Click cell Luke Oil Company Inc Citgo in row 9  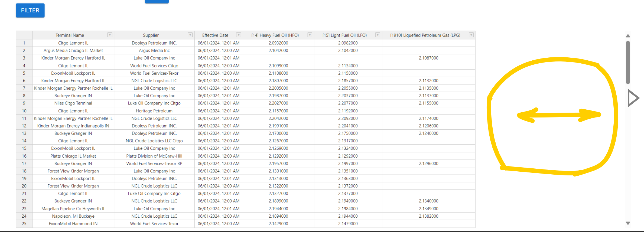(x=154, y=103)
